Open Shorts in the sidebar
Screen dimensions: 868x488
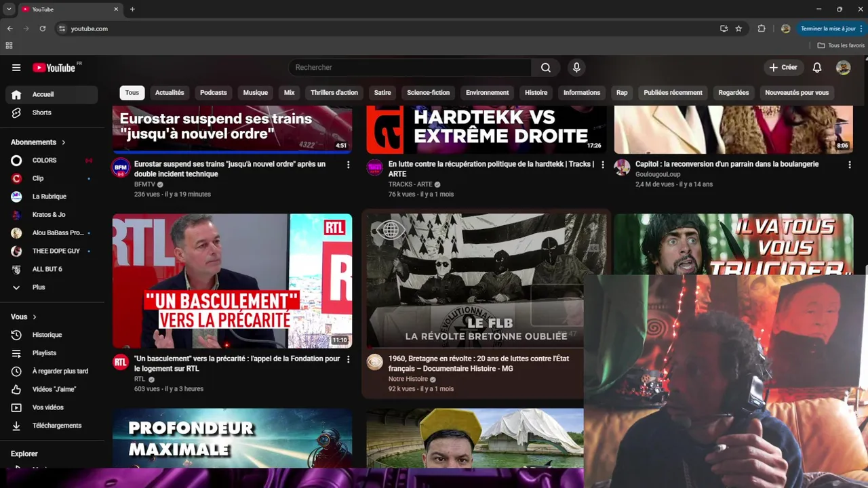click(52, 113)
